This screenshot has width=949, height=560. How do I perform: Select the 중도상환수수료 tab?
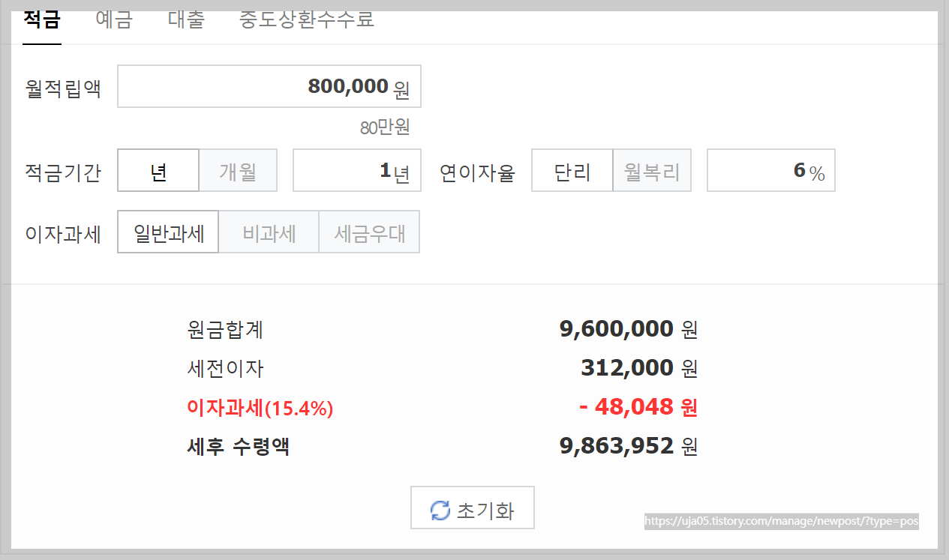306,20
